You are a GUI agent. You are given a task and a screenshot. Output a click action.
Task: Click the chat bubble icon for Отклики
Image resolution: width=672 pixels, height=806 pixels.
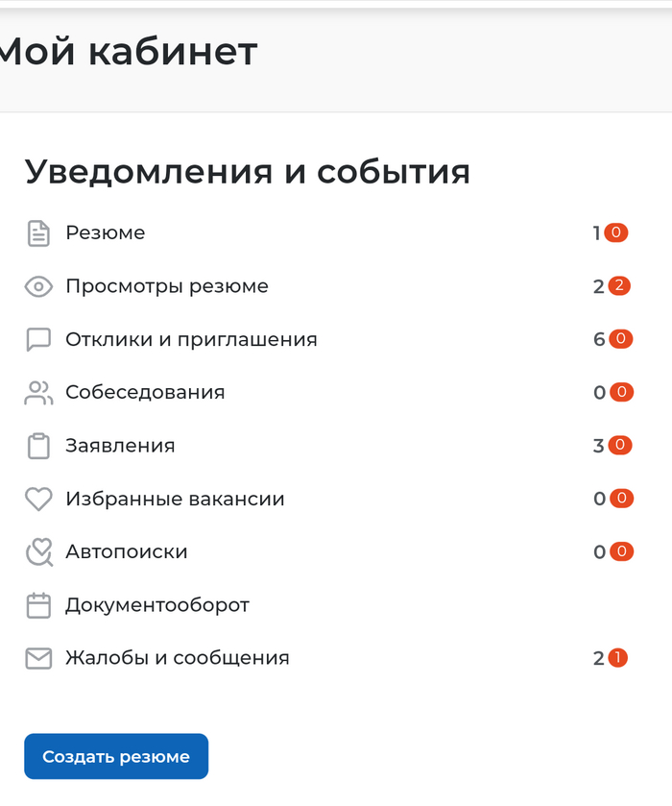point(37,340)
